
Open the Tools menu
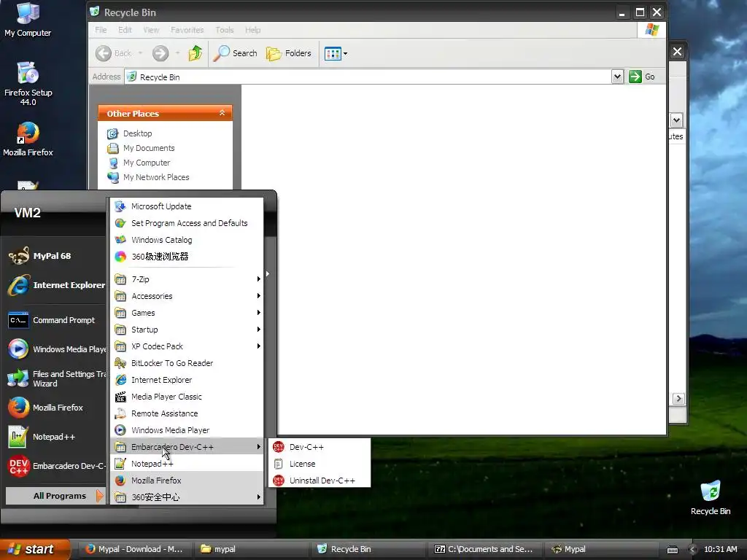pos(225,29)
